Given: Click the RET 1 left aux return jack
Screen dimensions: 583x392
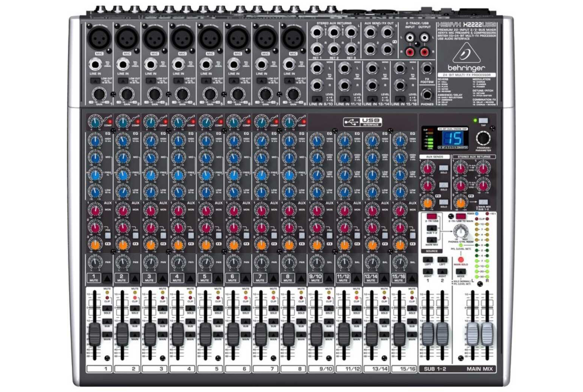Looking at the screenshot, I should point(316,33).
